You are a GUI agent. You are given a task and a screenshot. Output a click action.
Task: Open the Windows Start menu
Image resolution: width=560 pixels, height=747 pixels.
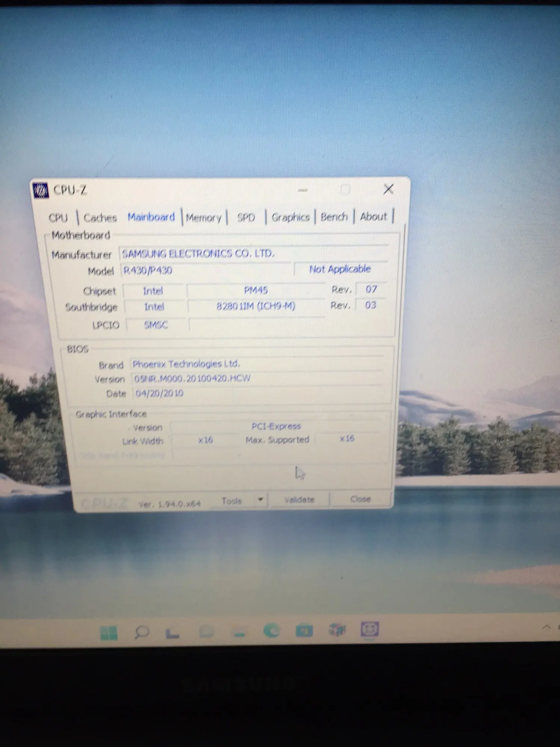(x=109, y=632)
